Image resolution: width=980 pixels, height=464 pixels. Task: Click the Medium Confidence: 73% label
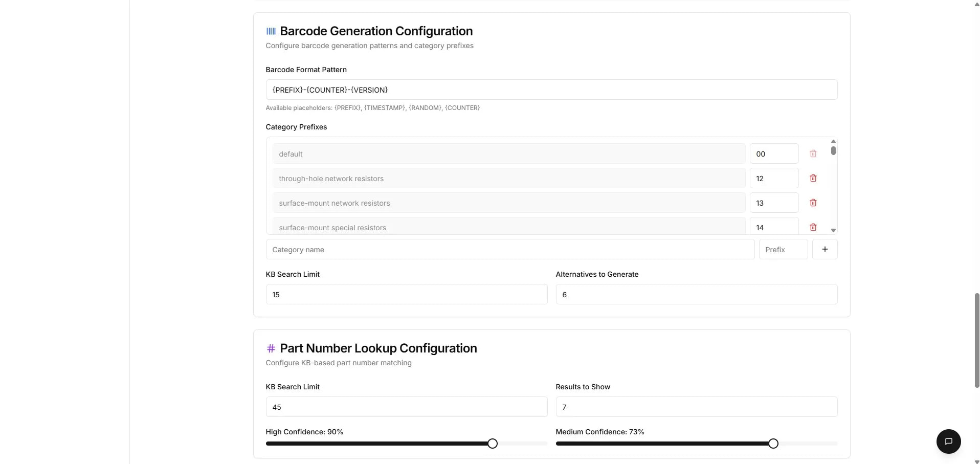[x=600, y=432]
